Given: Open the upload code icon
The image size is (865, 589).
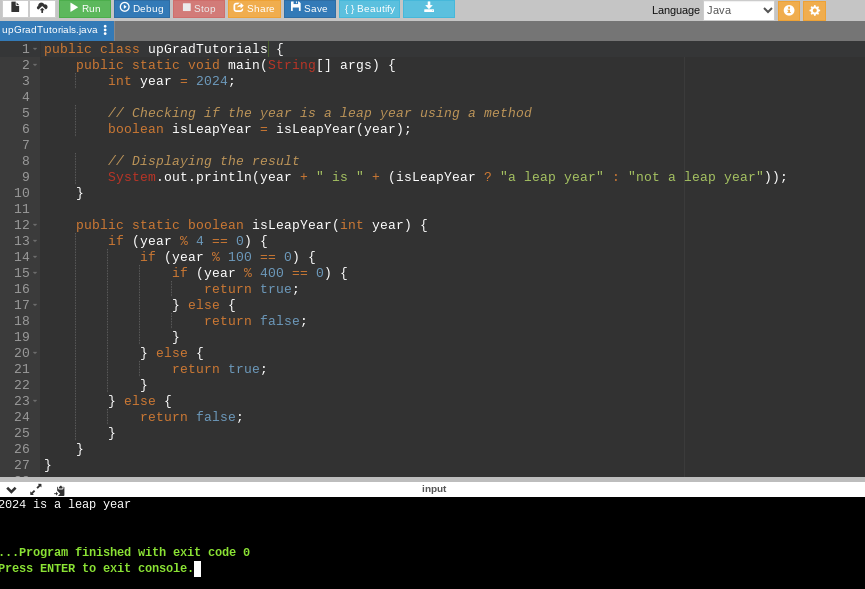Looking at the screenshot, I should point(40,9).
